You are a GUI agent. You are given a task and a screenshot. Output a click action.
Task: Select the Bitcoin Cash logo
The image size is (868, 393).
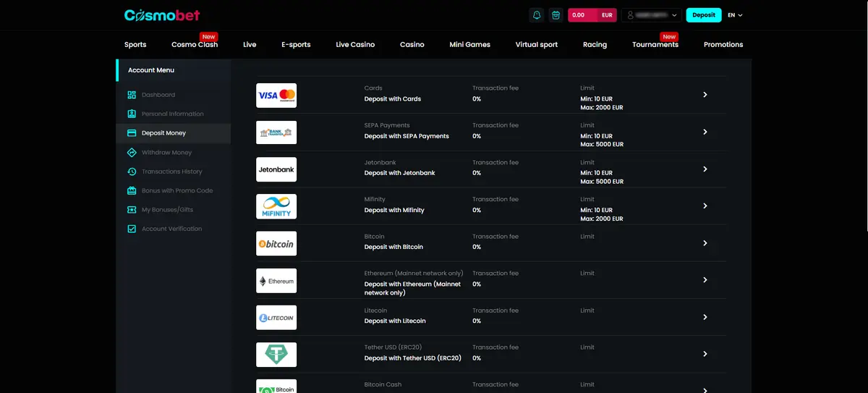276,386
